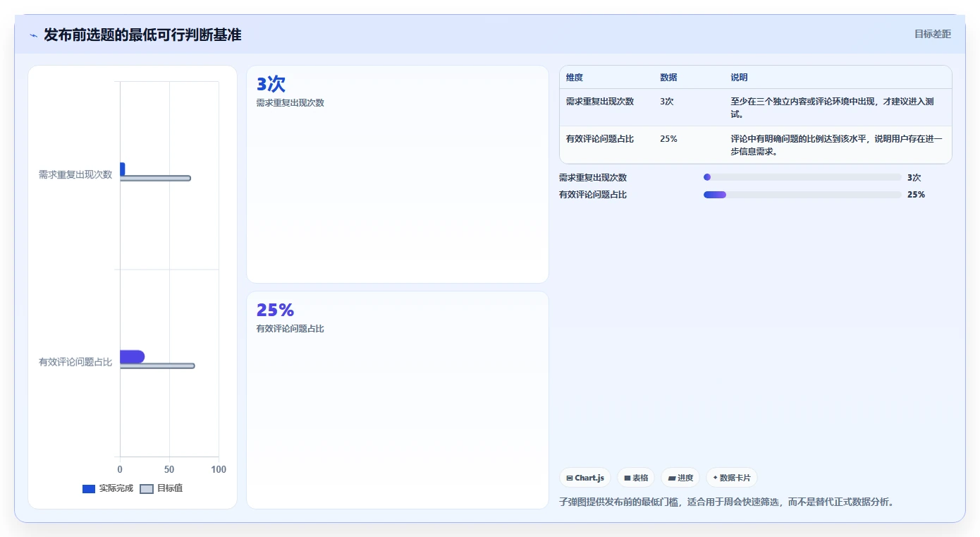
Task: Click the 50 tick on the chart axis
Action: pos(169,469)
